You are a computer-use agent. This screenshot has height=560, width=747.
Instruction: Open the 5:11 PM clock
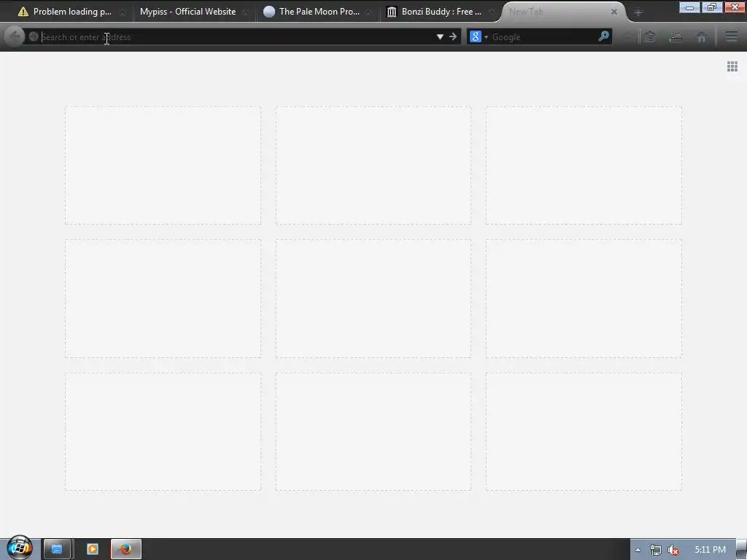tap(710, 550)
